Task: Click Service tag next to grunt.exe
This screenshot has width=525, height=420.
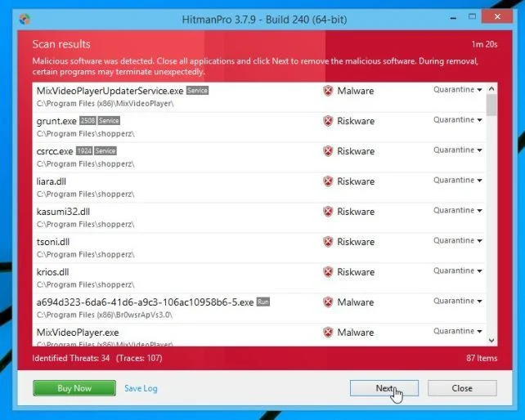Action: pyautogui.click(x=109, y=120)
